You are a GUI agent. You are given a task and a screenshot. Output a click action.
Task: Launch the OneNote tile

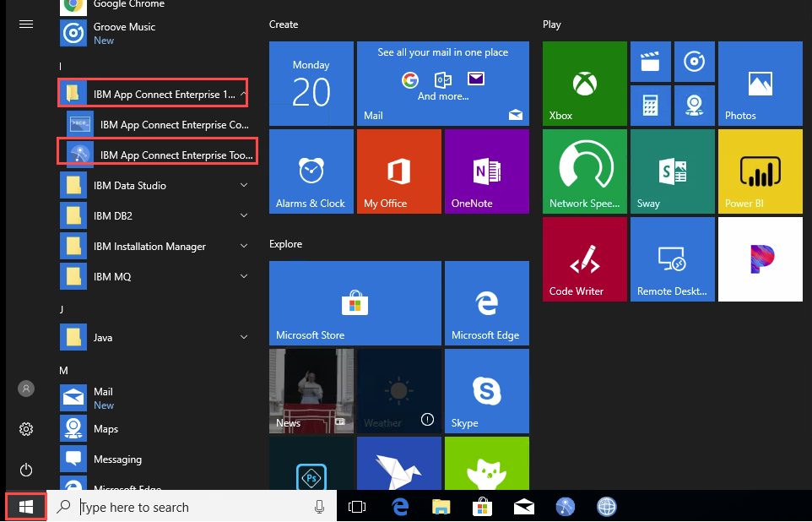(487, 171)
